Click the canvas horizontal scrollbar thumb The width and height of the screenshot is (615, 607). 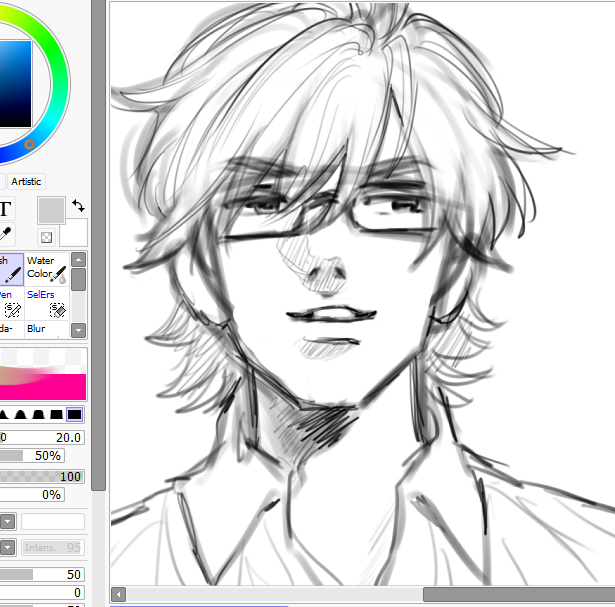(519, 594)
